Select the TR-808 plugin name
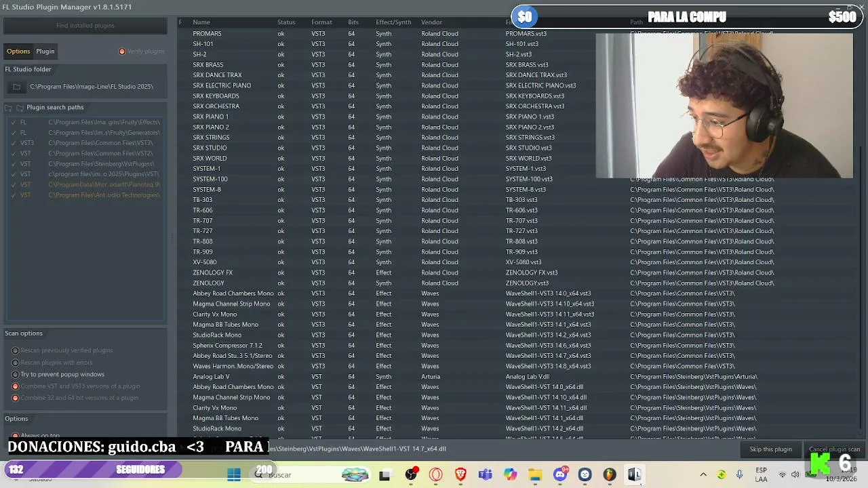 click(x=202, y=241)
